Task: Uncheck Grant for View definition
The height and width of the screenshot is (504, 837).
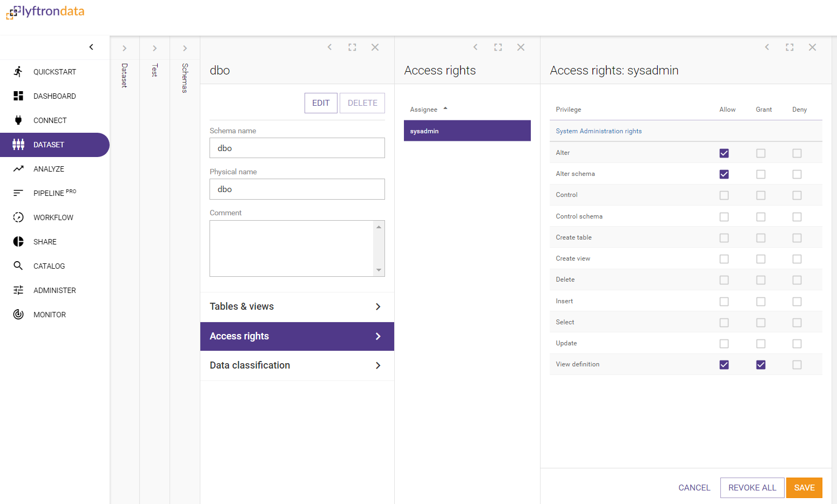Action: (761, 365)
